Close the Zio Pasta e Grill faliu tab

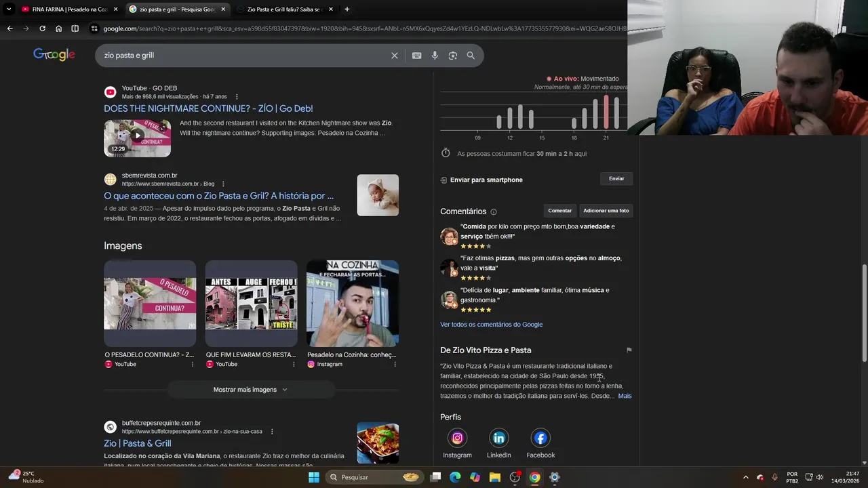[x=331, y=9]
